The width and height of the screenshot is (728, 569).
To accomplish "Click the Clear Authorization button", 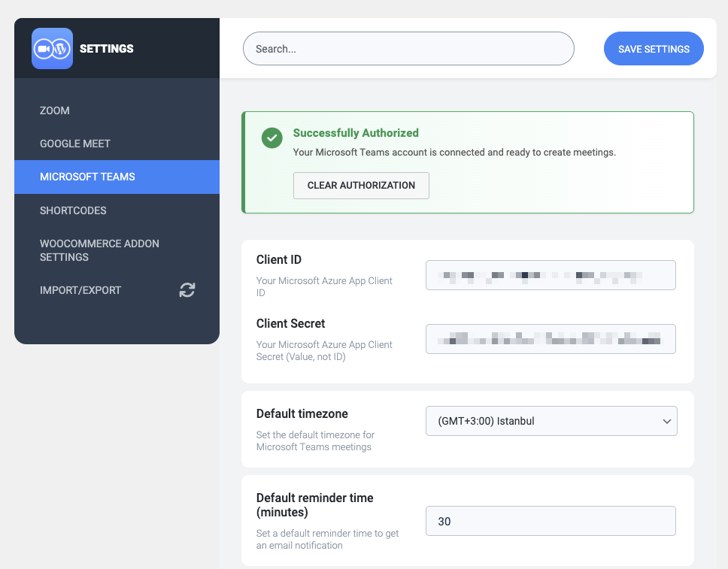I will coord(361,186).
